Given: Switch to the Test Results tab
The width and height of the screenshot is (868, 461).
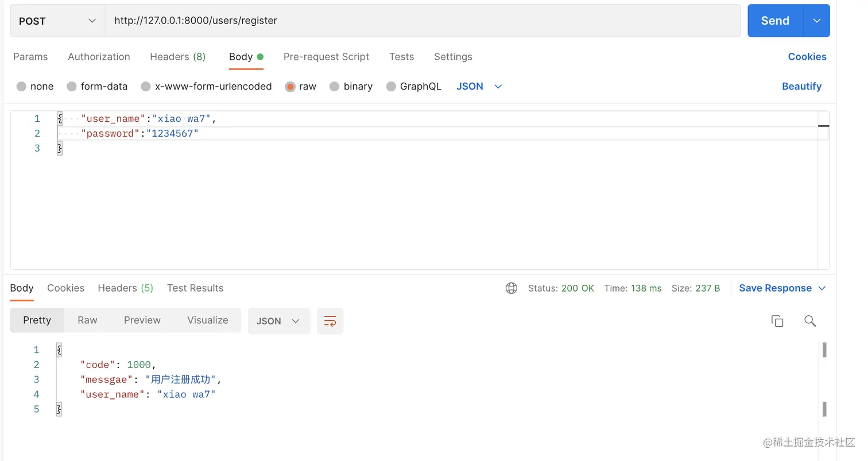Looking at the screenshot, I should coord(195,288).
